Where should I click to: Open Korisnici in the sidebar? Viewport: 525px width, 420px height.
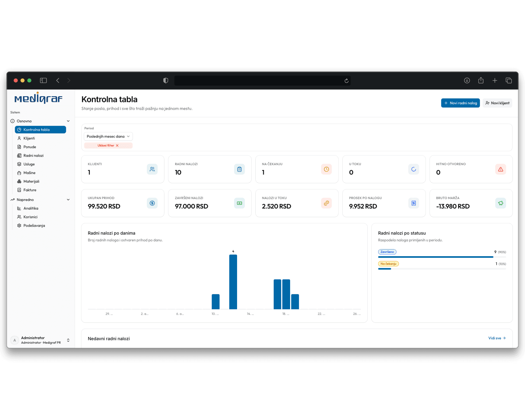tap(40, 217)
